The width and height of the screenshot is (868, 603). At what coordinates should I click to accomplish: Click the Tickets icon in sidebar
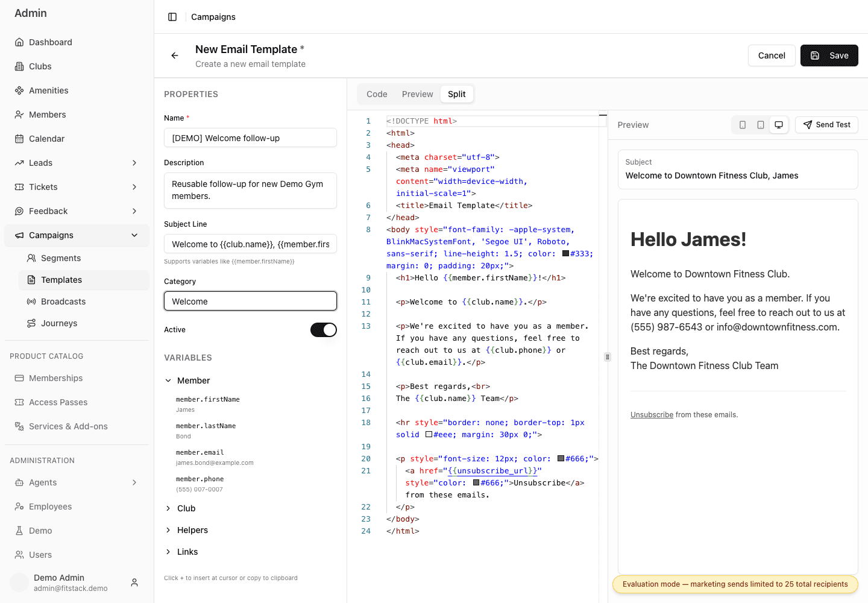point(19,187)
